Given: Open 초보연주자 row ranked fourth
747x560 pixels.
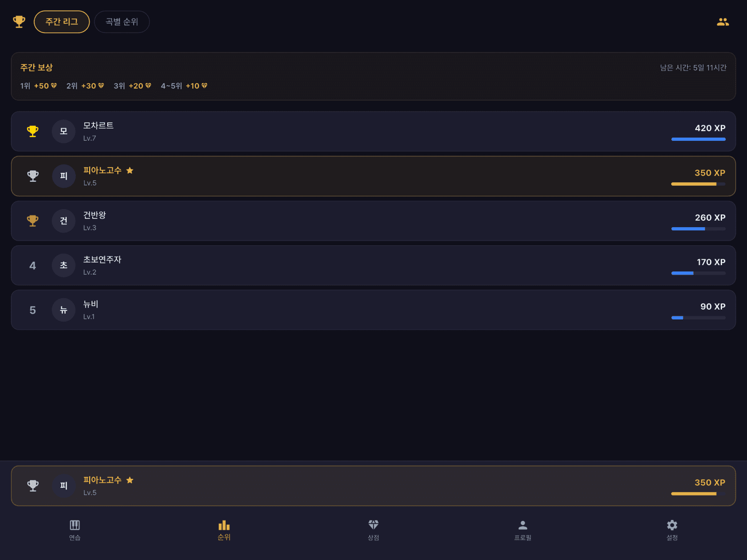Looking at the screenshot, I should pyautogui.click(x=373, y=265).
